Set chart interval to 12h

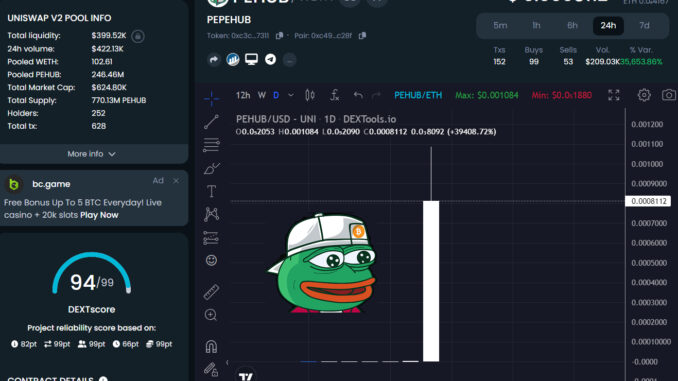point(243,95)
